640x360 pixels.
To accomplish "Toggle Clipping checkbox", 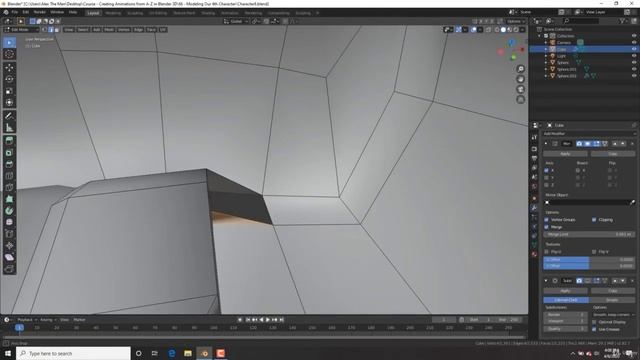I will (594, 220).
